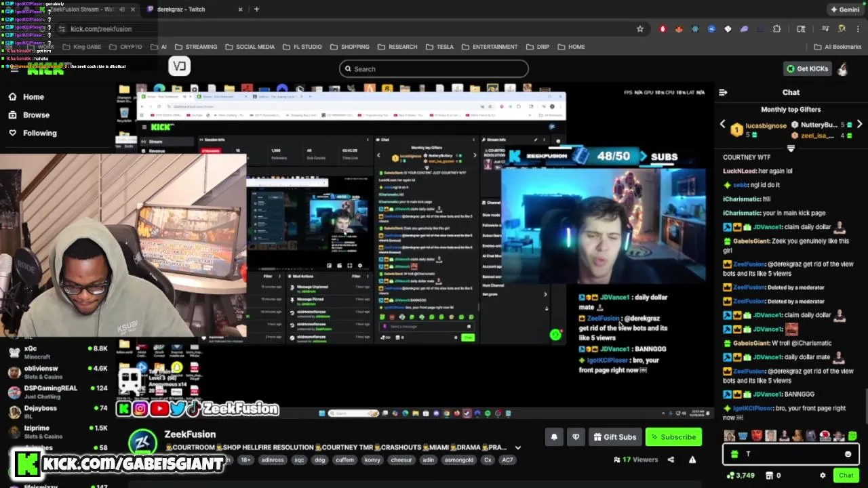Click the heart follow button

pyautogui.click(x=576, y=437)
